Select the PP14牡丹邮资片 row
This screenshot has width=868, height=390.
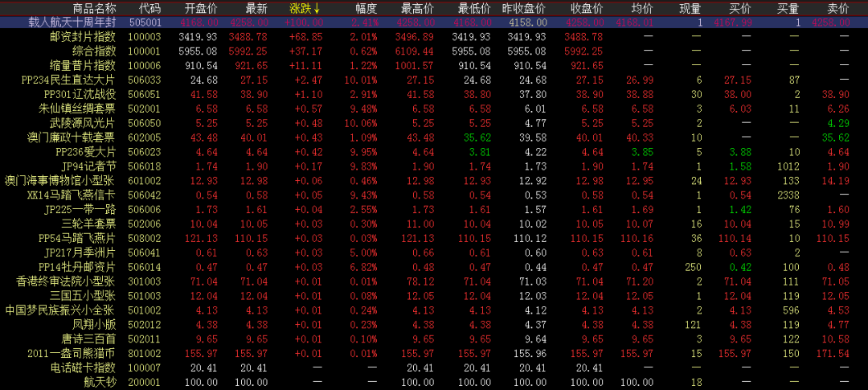434,267
